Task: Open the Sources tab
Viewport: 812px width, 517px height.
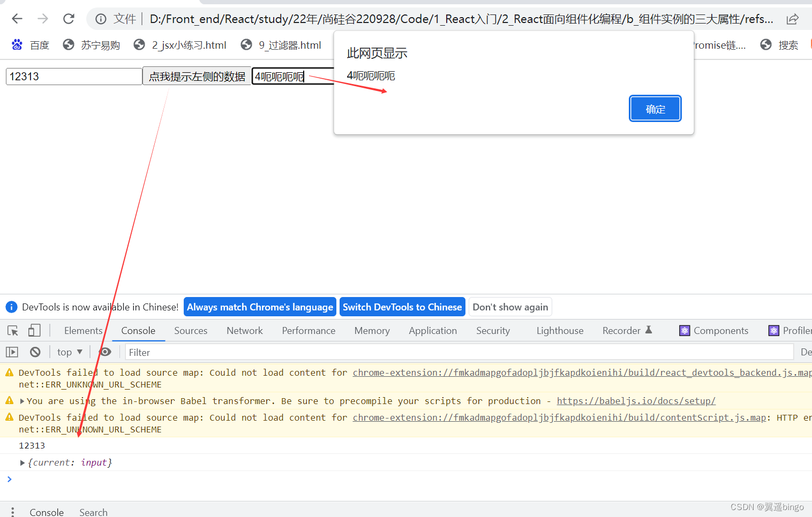Action: tap(191, 331)
